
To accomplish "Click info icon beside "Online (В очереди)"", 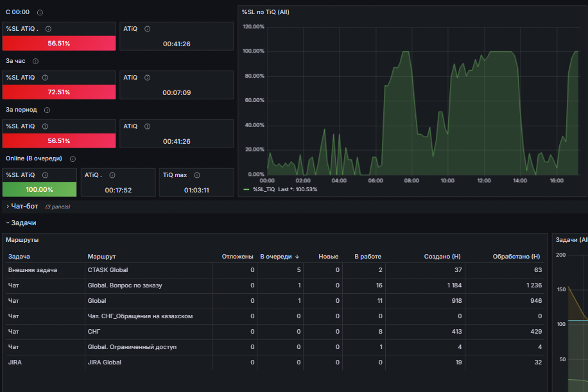I will coord(73,158).
